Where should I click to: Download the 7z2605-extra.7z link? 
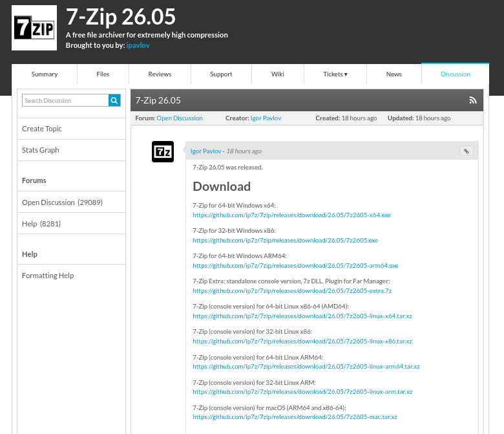(292, 291)
